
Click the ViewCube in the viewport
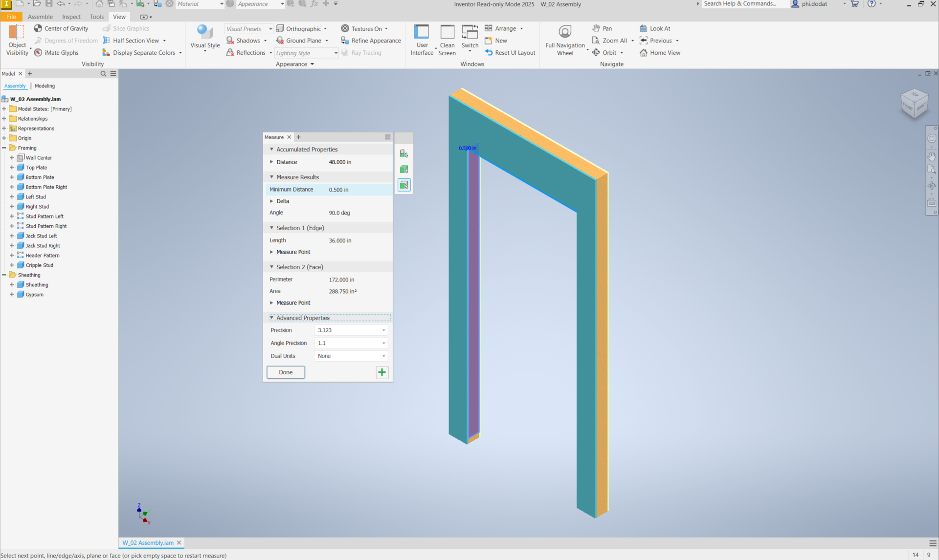coord(914,103)
